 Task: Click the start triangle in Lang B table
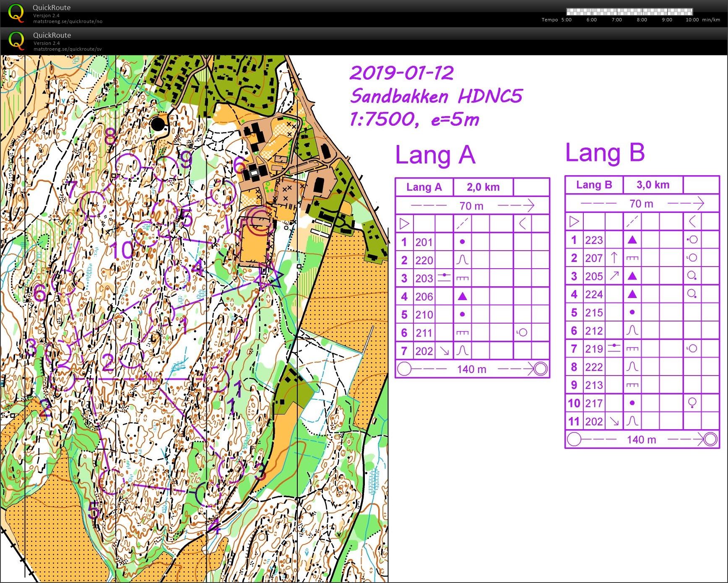pyautogui.click(x=574, y=221)
